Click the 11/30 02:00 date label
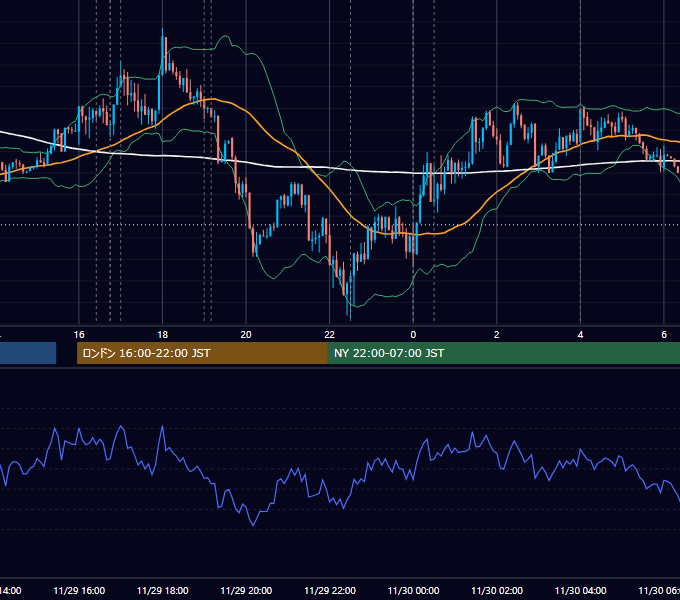This screenshot has height=600, width=680. coord(497,590)
